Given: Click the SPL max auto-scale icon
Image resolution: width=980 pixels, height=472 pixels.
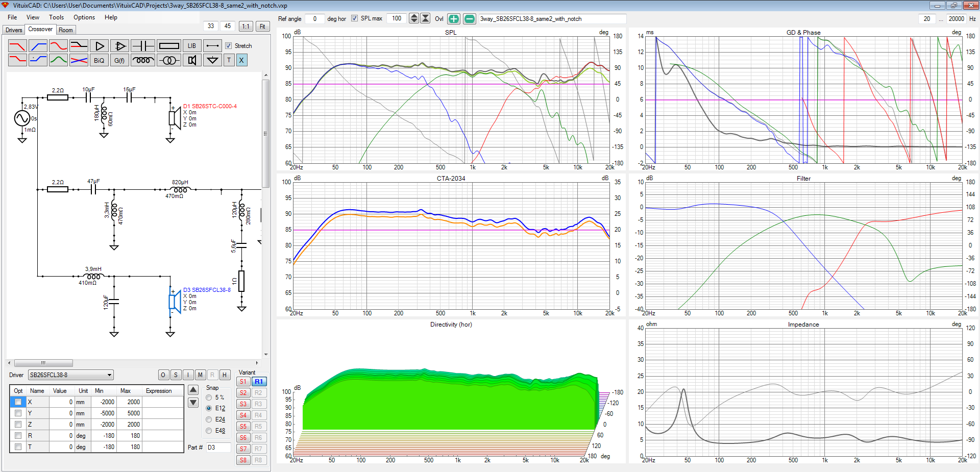Looking at the screenshot, I should click(x=425, y=18).
